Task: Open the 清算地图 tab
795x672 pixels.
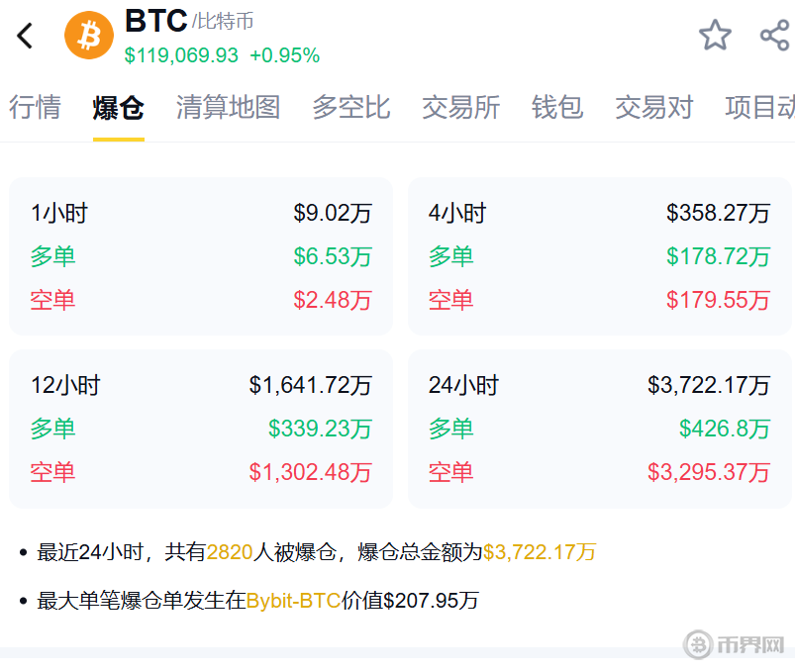Action: tap(228, 107)
